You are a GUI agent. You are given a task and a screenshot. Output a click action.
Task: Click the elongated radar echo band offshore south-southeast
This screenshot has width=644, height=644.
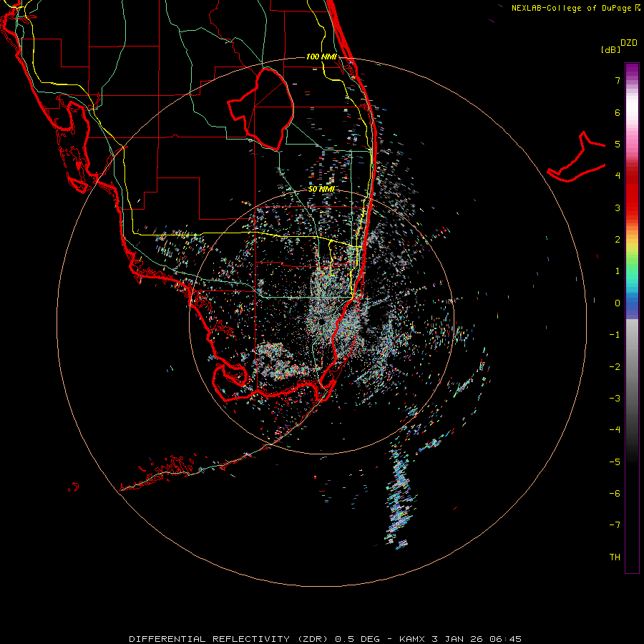click(x=399, y=498)
